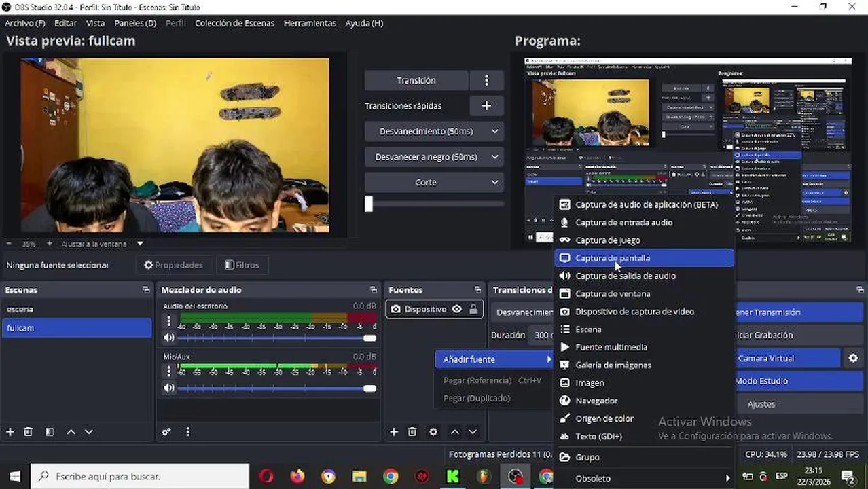Open advanced audio properties gear-link icon
868x489 pixels.
click(x=166, y=432)
